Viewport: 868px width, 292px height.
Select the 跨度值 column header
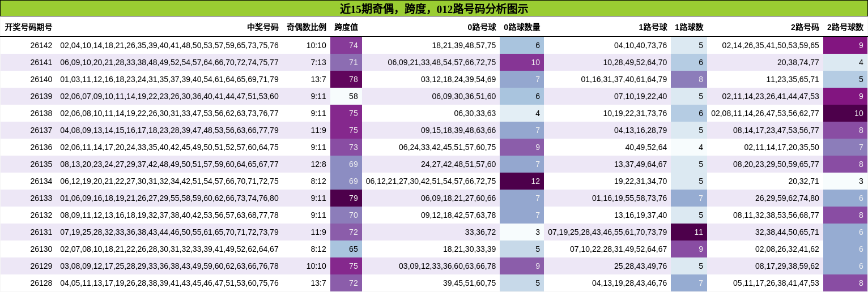[x=346, y=27]
